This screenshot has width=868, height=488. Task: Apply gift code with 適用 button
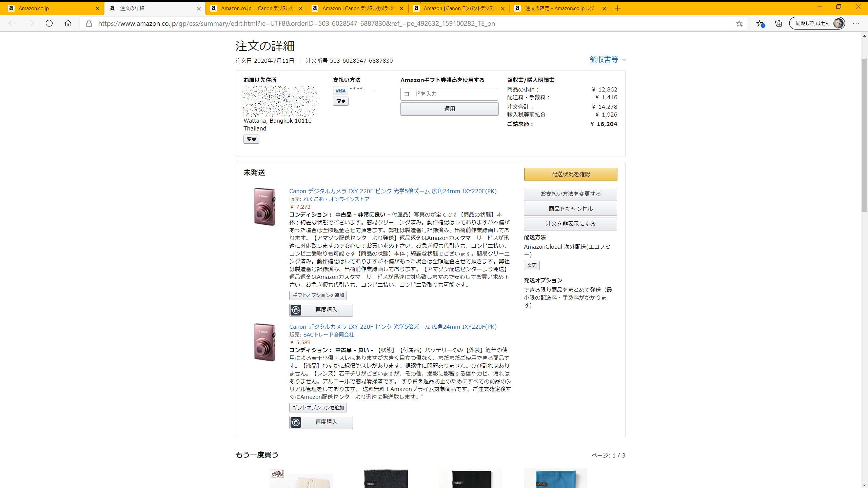449,109
